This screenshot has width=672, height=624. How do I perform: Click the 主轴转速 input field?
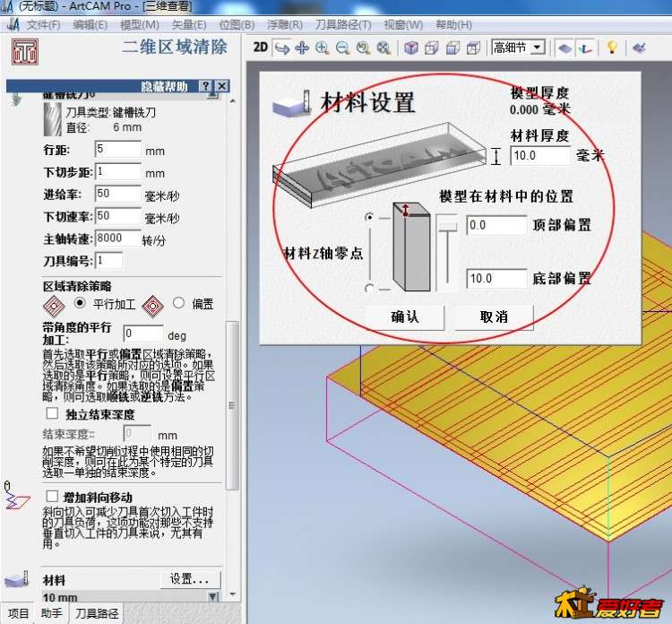(118, 238)
